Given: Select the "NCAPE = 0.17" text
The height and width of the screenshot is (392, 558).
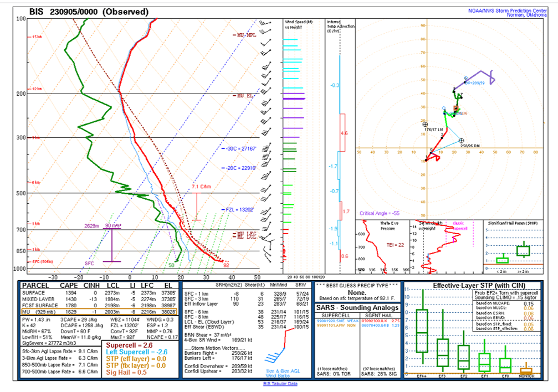Looking at the screenshot, I should (x=162, y=337).
